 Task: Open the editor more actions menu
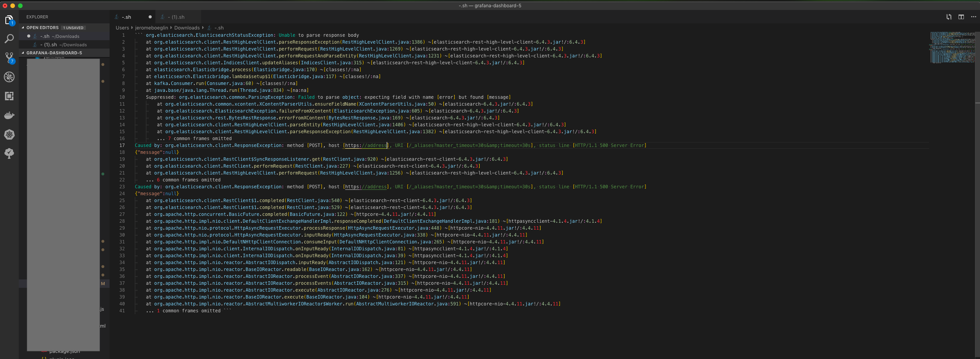(x=973, y=17)
